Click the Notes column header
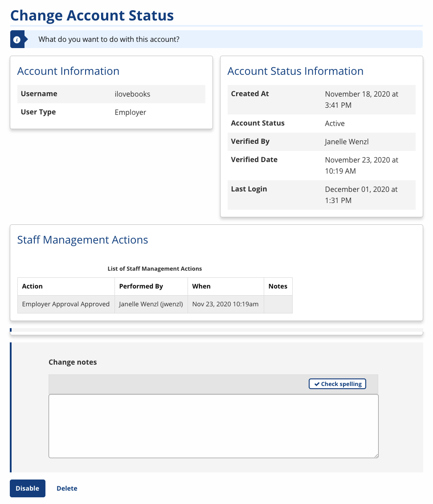 coord(278,286)
